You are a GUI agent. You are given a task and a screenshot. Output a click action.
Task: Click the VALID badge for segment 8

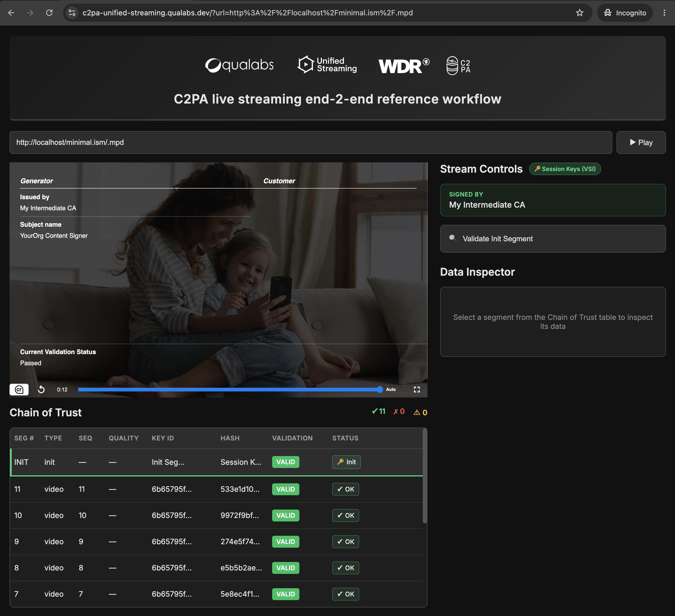286,568
